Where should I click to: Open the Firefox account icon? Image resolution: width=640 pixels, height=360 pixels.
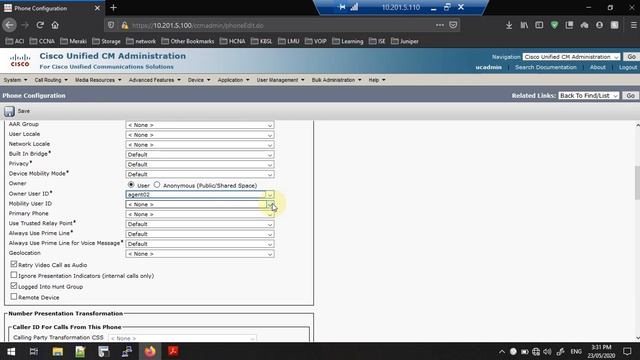pos(599,25)
